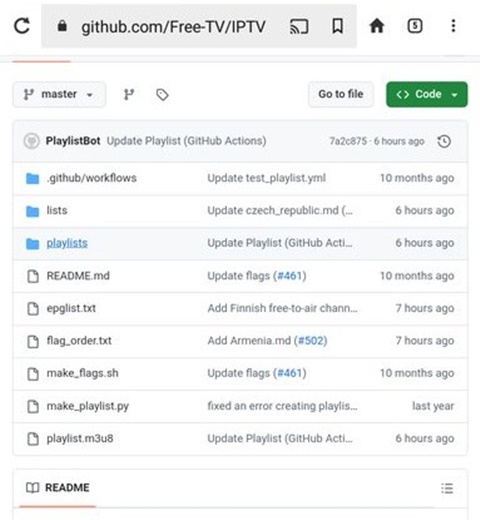
Task: Bookmark this page using the bookmark icon
Action: tap(337, 26)
